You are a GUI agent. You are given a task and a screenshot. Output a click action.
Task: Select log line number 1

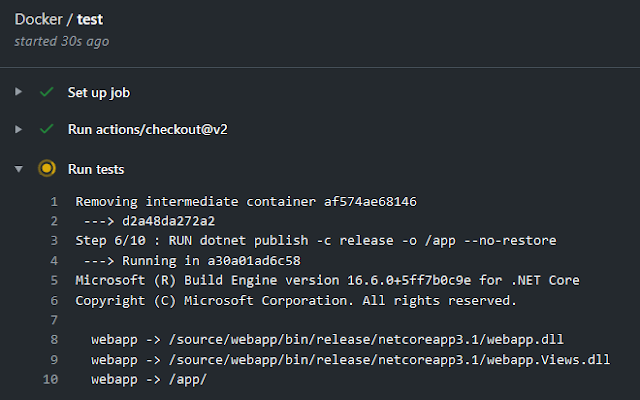click(54, 201)
